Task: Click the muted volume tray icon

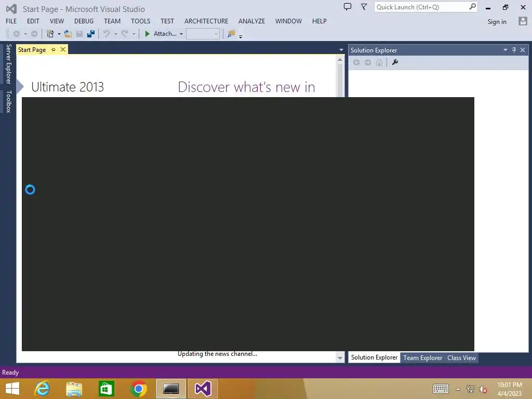Action: pos(483,389)
